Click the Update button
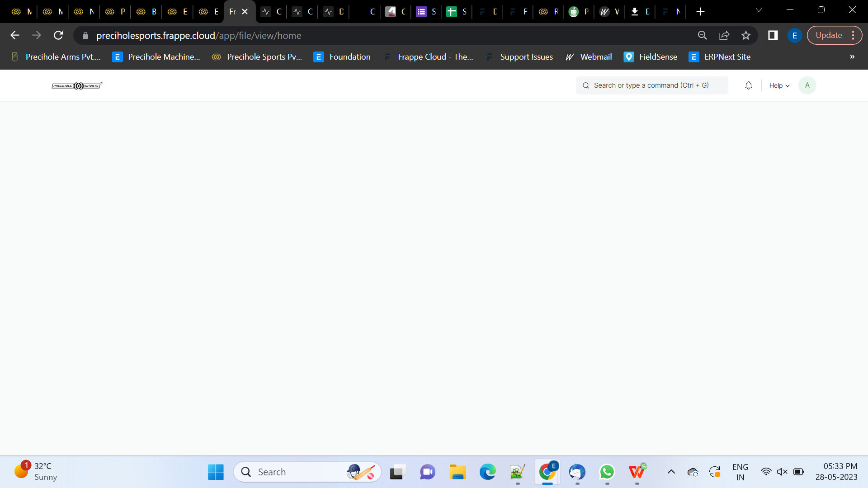Screen dimensions: 868x488 point(829,35)
